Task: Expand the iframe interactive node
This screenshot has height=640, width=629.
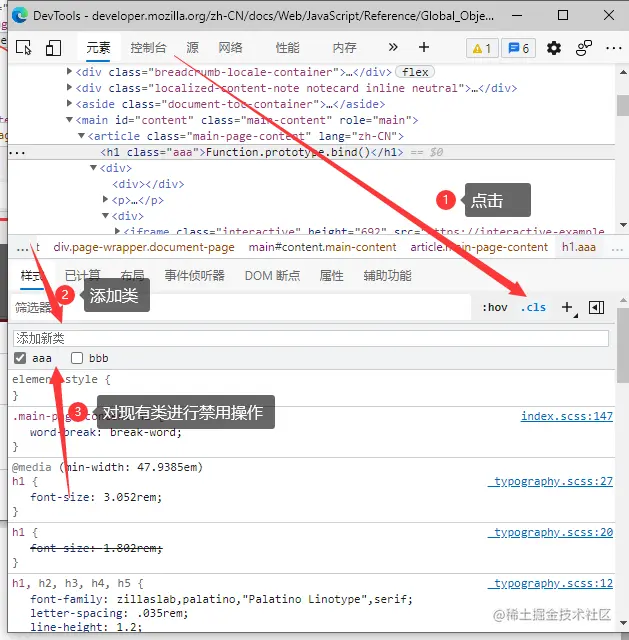Action: coord(117,231)
